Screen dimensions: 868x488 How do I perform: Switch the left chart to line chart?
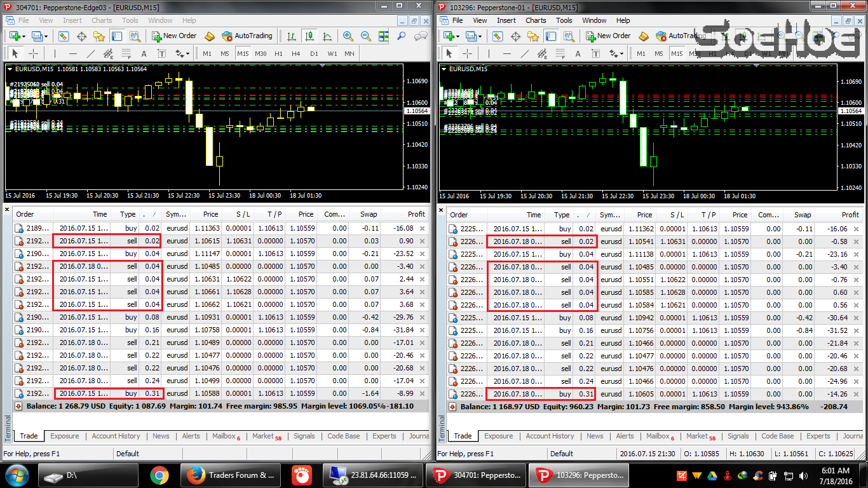pos(325,36)
